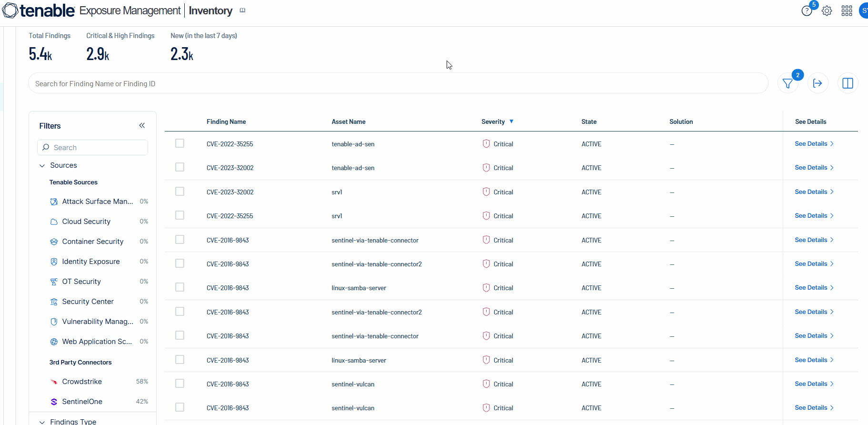Collapse the Sources filter section
Image resolution: width=868 pixels, height=425 pixels.
pos(42,166)
